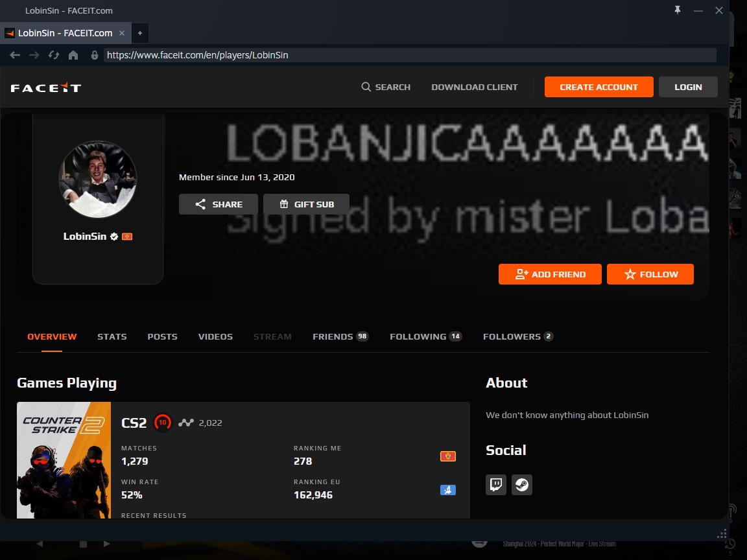This screenshot has height=560, width=747.
Task: View the FRIENDS 98 tab
Action: pyautogui.click(x=340, y=336)
